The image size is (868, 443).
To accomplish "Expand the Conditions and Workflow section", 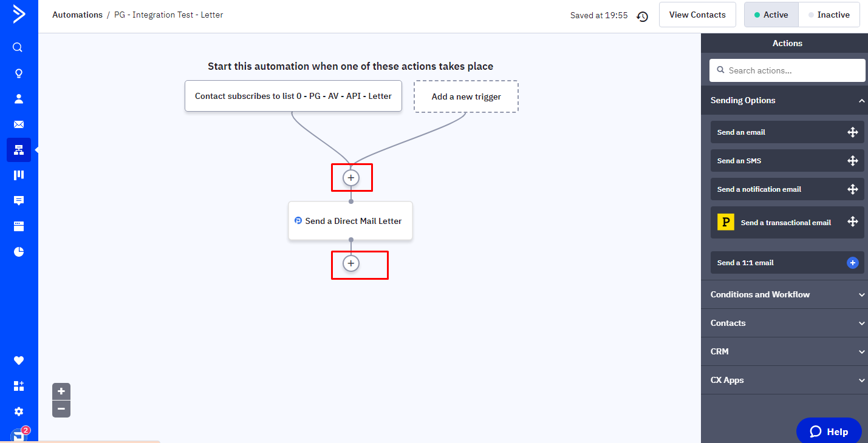I will point(861,295).
